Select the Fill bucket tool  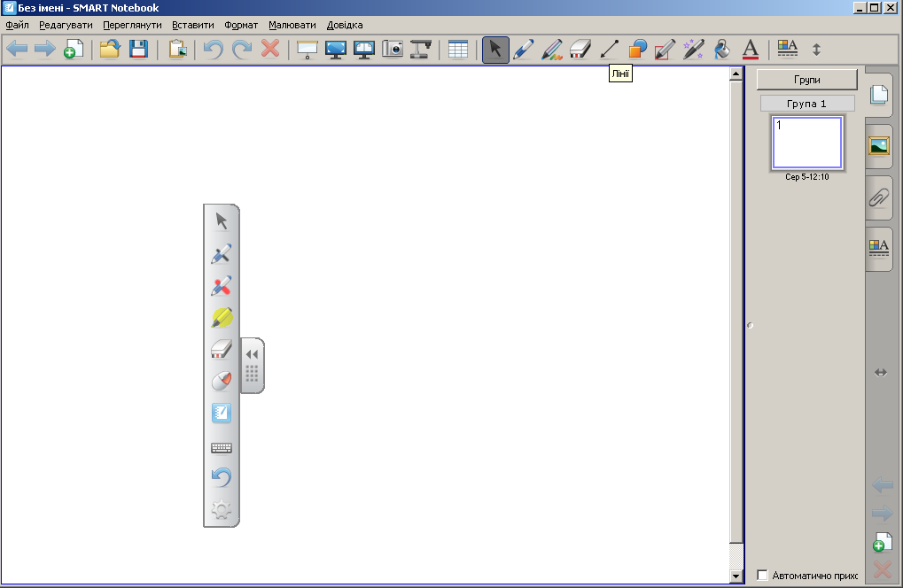tap(722, 50)
